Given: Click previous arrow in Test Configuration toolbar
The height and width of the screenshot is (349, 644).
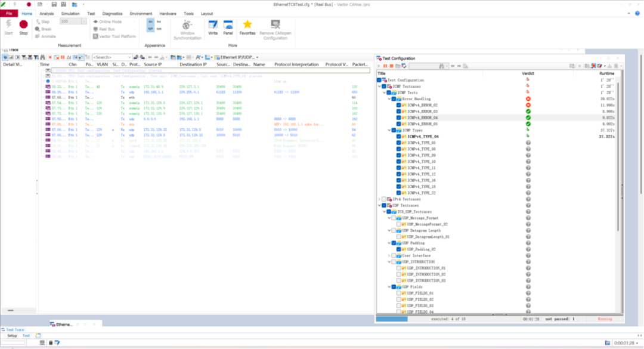Looking at the screenshot, I should coord(453,66).
